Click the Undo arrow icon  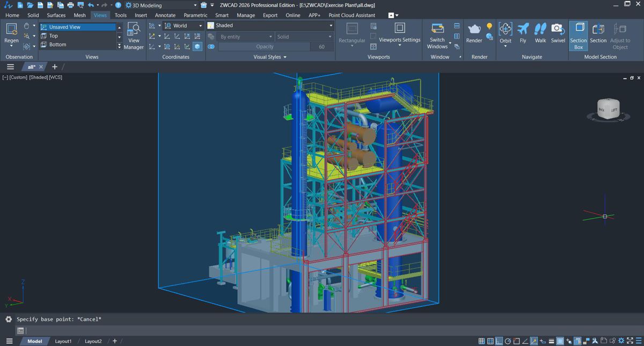point(91,5)
